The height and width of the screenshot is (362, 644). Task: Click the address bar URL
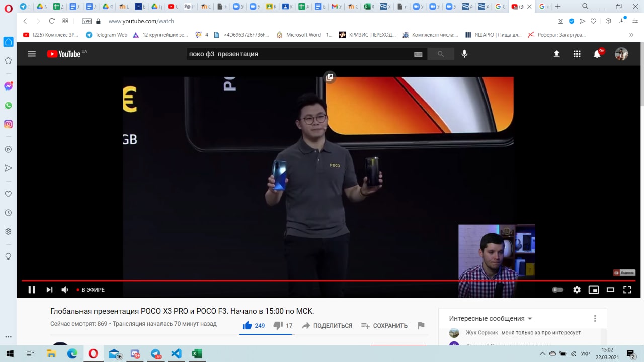141,21
